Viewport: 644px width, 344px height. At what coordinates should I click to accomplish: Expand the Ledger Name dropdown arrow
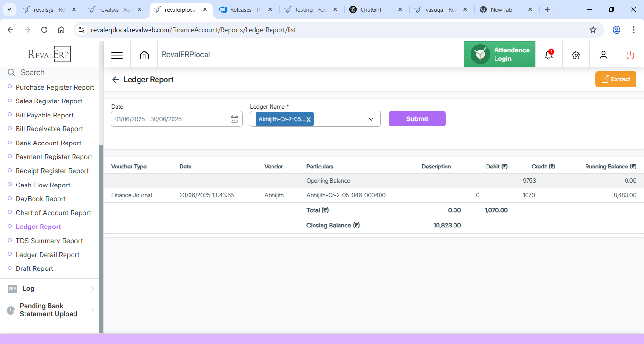click(x=371, y=119)
